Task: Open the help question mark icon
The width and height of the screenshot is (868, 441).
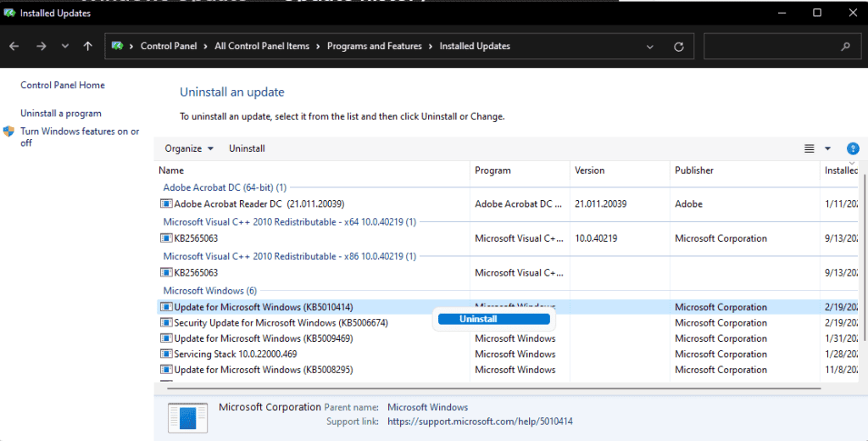Action: point(853,148)
